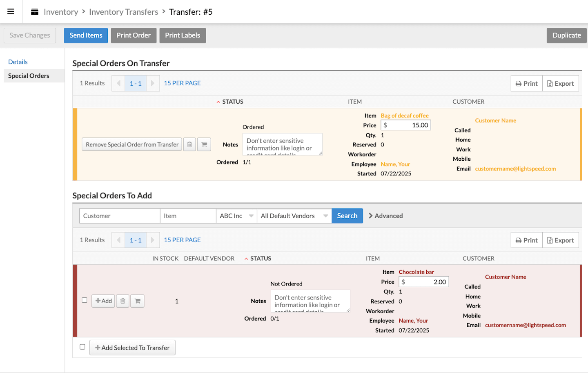The height and width of the screenshot is (379, 588).
Task: Export the Special Orders On Transfer list
Action: pyautogui.click(x=560, y=84)
